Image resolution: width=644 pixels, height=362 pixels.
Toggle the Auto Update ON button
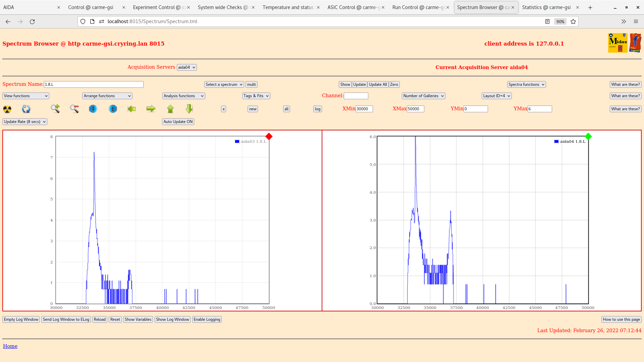click(178, 122)
